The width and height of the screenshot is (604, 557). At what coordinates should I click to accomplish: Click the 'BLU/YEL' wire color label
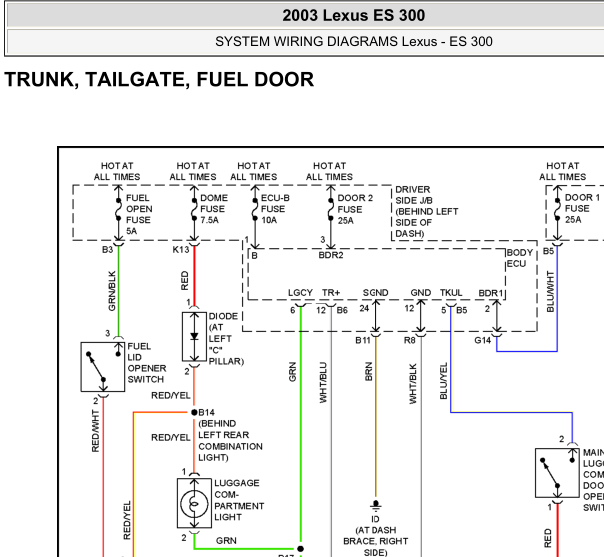[443, 381]
